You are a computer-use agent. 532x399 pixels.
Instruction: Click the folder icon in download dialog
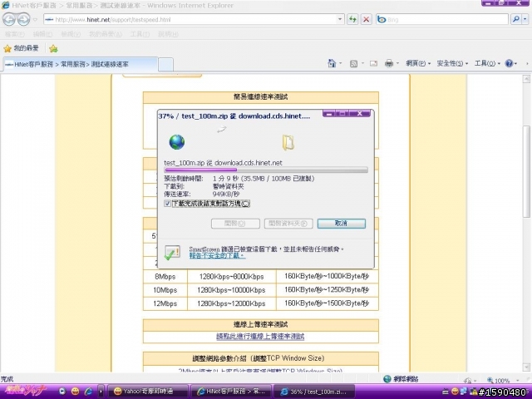(x=288, y=142)
